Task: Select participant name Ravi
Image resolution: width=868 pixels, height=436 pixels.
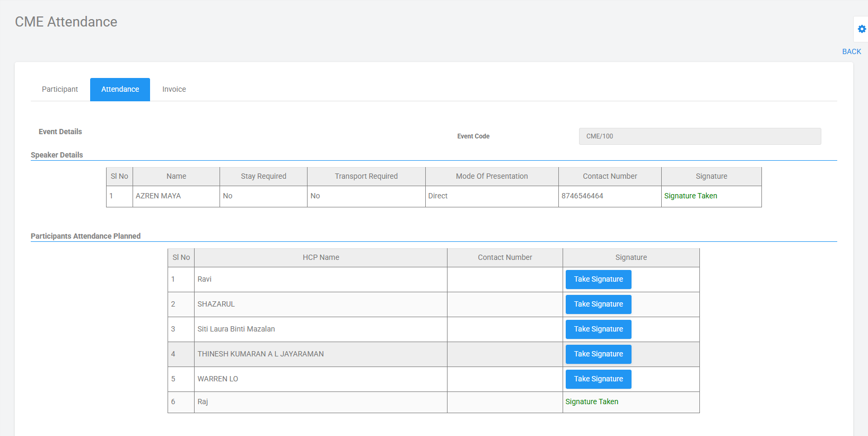Action: [204, 279]
